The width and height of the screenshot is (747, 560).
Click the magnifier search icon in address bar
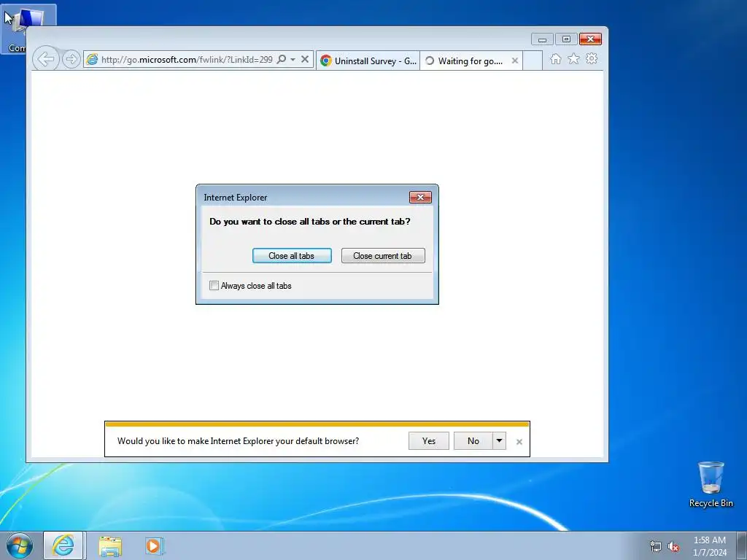click(x=282, y=60)
